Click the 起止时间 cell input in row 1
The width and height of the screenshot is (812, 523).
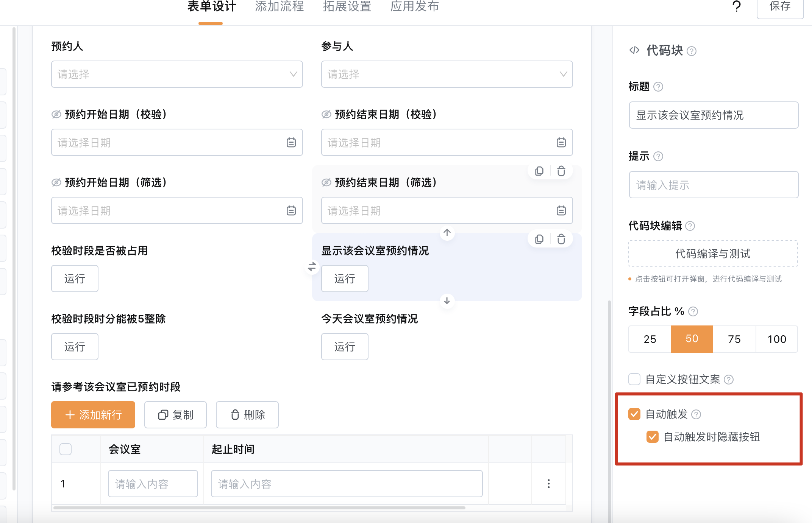tap(347, 484)
